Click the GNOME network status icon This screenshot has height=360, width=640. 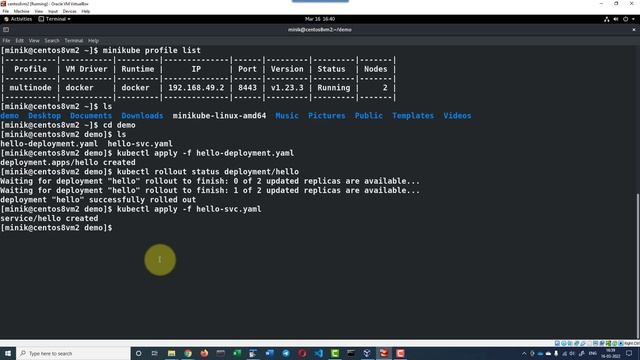[607, 19]
